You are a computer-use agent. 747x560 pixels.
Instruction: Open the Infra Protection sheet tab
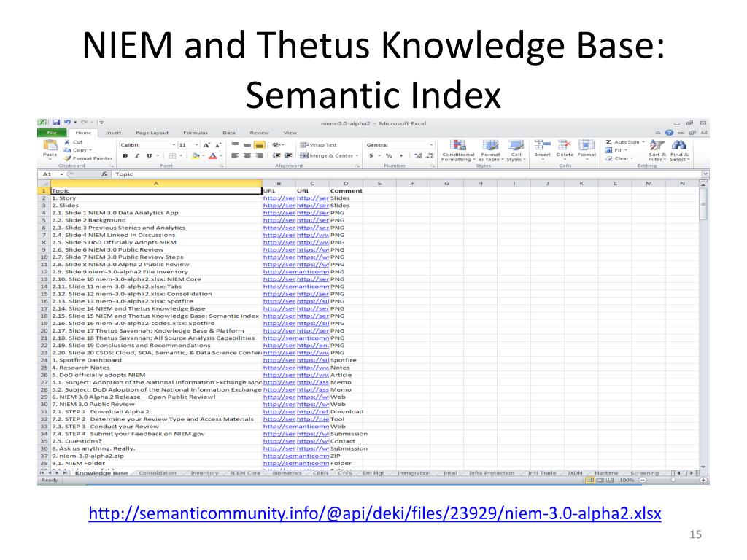[x=491, y=473]
